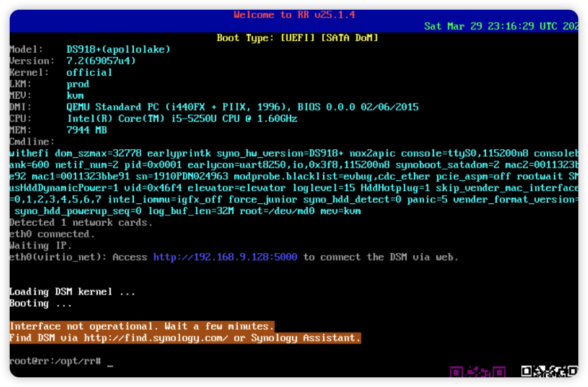This screenshot has height=387, width=588.
Task: Select the model value 'DS918+(apollolake)'
Action: click(x=118, y=49)
